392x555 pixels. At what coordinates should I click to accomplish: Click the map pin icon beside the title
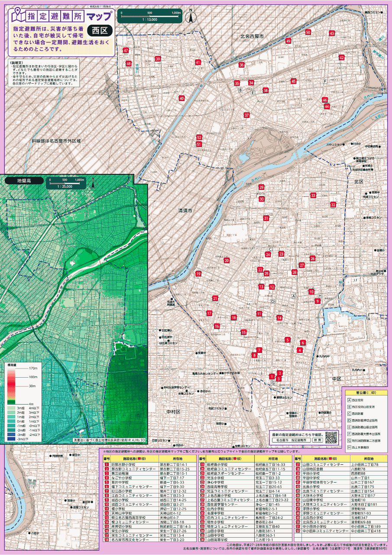[18, 16]
